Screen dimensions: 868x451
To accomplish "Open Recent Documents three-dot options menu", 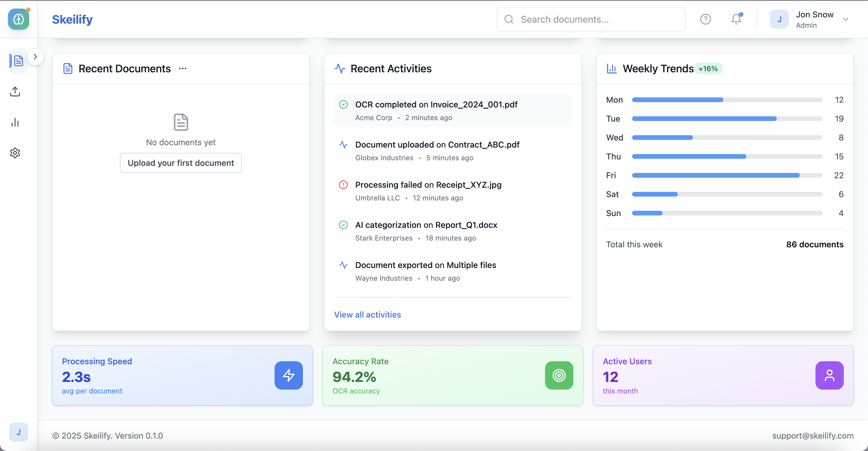I will click(x=183, y=69).
